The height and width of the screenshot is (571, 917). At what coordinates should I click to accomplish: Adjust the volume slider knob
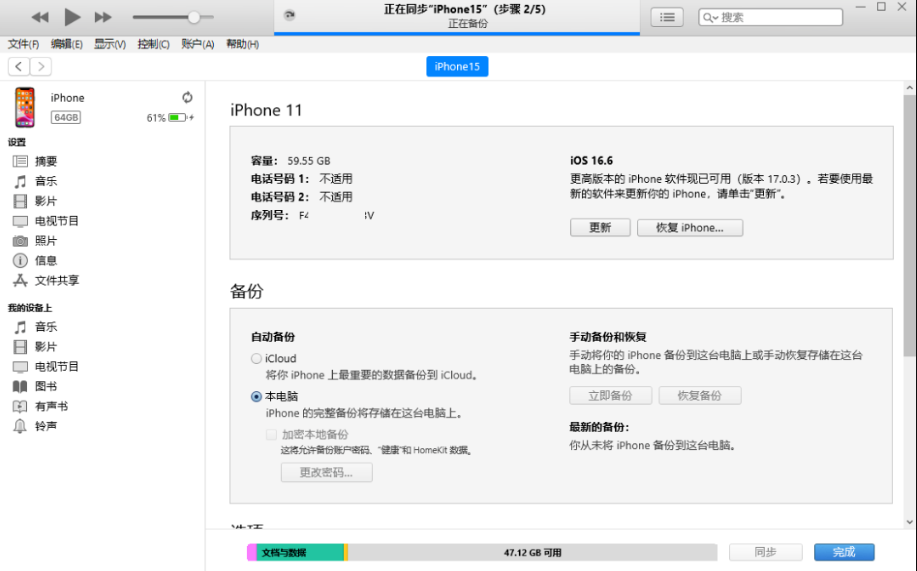[x=194, y=17]
